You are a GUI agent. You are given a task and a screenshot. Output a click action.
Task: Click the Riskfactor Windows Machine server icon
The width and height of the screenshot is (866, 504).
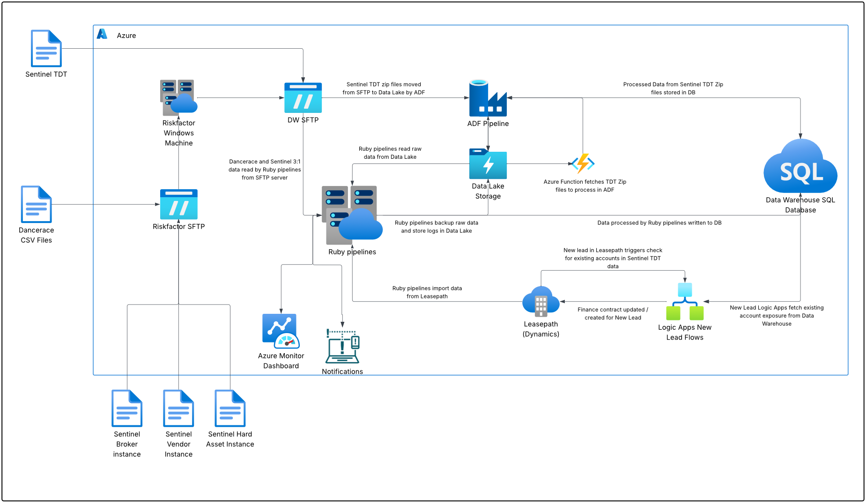[178, 97]
